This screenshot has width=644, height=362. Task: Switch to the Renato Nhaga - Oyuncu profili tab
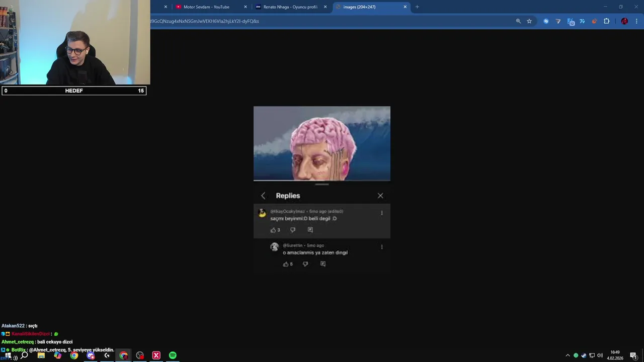point(290,7)
